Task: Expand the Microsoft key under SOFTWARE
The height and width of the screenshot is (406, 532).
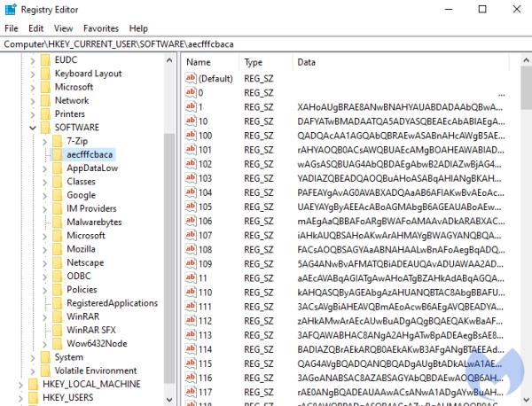Action: click(x=45, y=236)
